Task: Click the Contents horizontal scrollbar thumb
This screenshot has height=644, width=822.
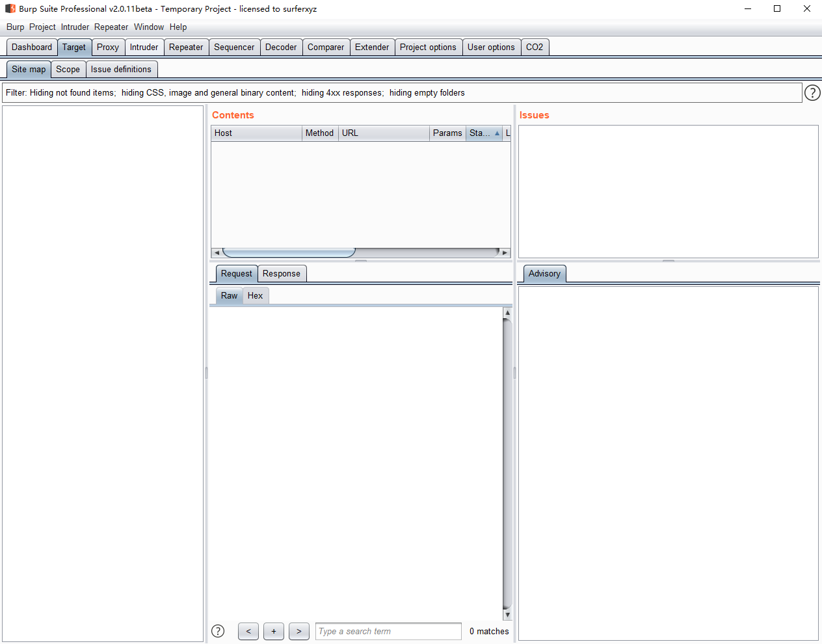Action: coord(289,252)
